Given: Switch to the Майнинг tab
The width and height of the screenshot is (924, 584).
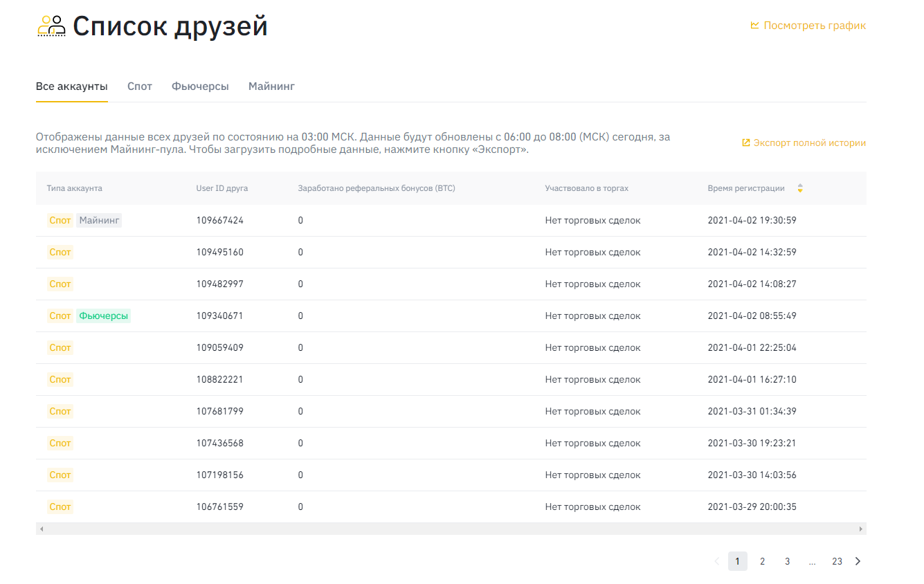Looking at the screenshot, I should coord(271,86).
